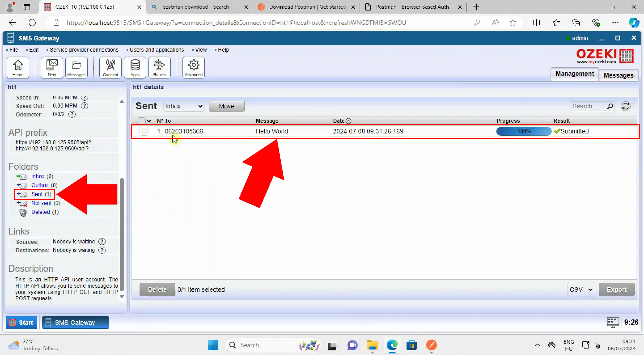Open the File menu

(13, 50)
